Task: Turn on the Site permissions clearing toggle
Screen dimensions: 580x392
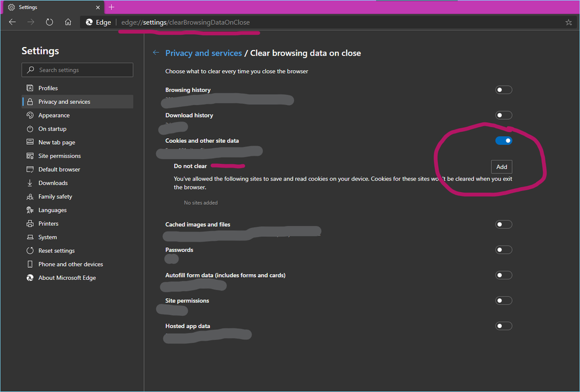Action: pos(503,301)
